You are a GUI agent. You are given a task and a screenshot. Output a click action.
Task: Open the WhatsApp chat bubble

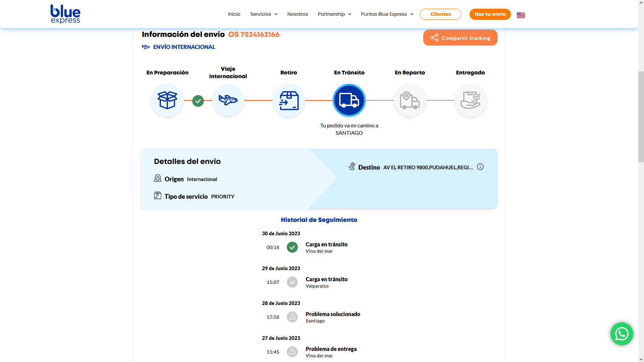click(x=622, y=334)
